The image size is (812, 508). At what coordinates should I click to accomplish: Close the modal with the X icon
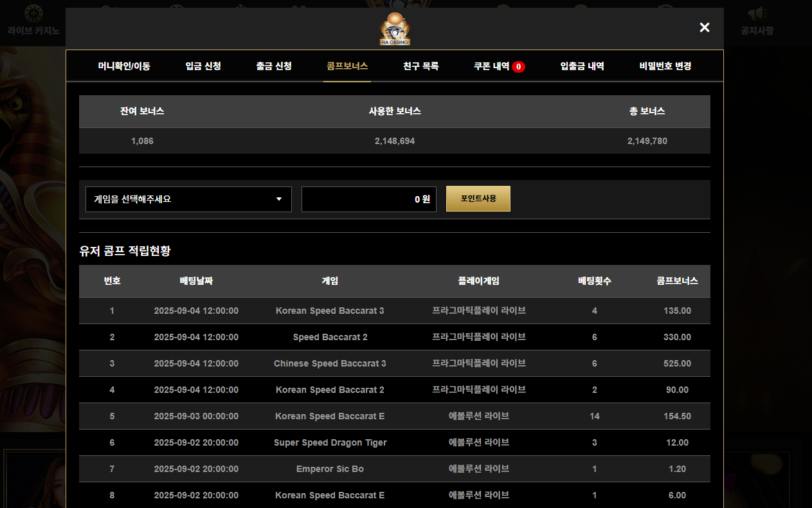(x=705, y=27)
